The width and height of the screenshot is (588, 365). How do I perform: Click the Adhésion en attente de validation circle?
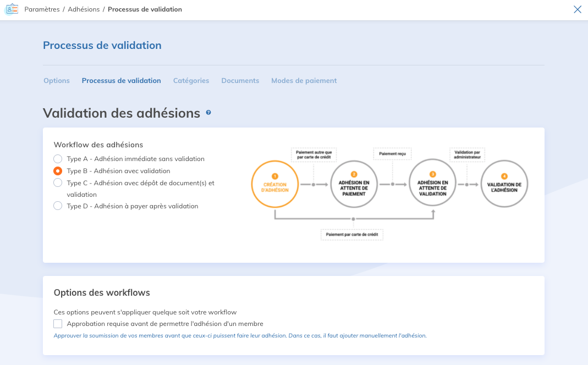coord(433,184)
